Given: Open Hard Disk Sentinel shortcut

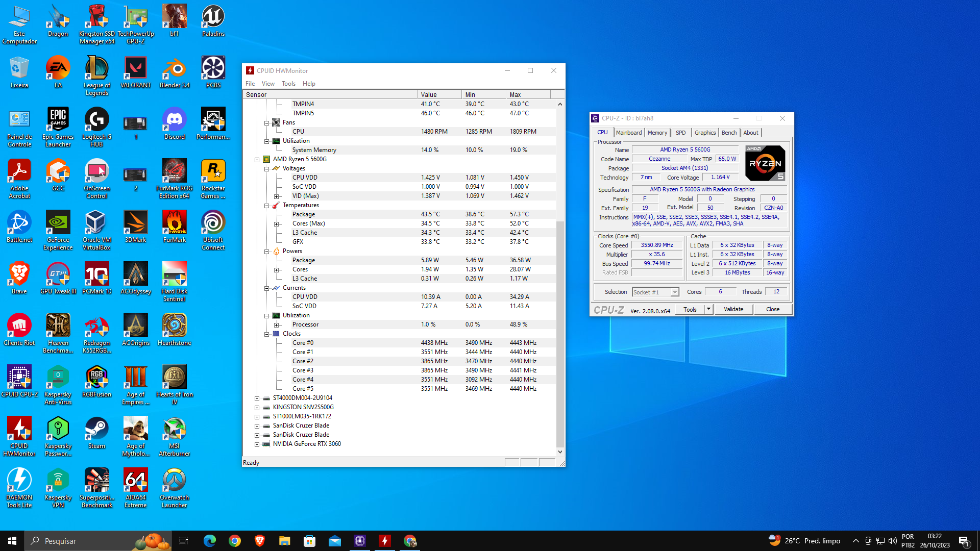Looking at the screenshot, I should [175, 282].
